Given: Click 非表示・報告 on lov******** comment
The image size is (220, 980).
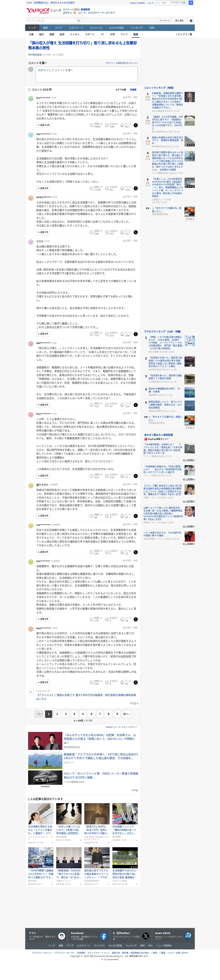Looking at the screenshot, I should (x=130, y=97).
